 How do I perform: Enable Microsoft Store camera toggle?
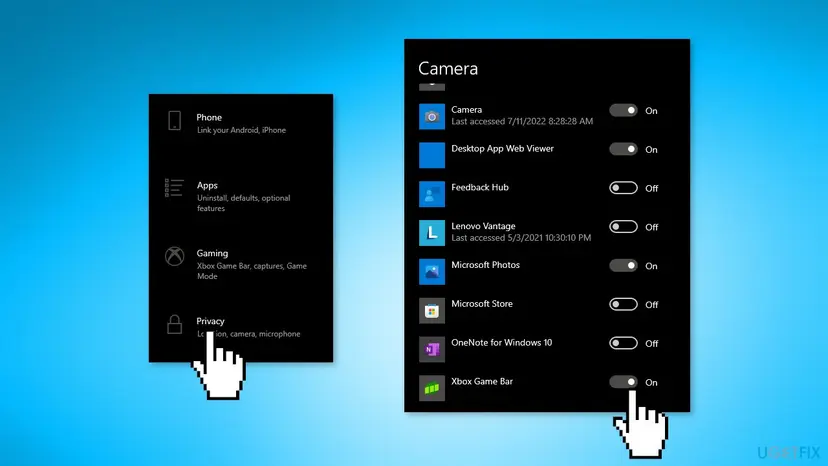click(x=623, y=304)
